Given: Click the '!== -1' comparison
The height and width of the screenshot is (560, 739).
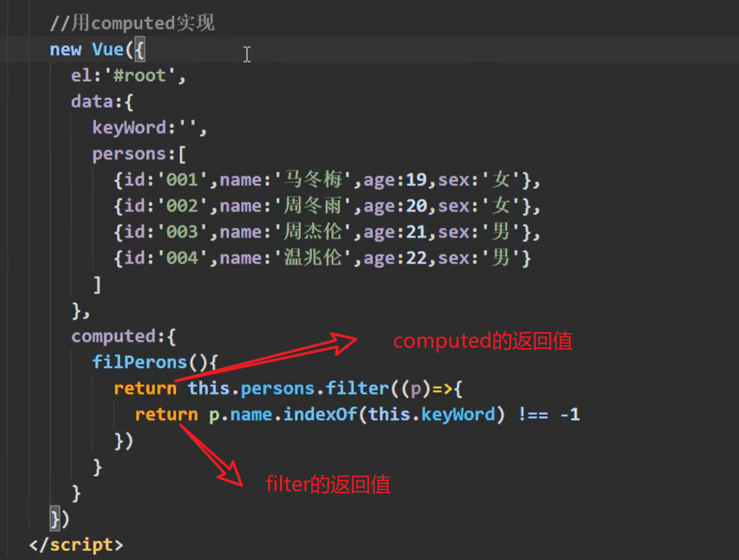Looking at the screenshot, I should pos(549,415).
